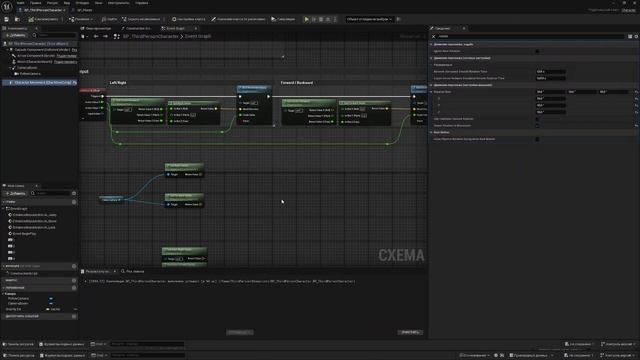Select BP_ThirdPersonCharacter (Self) root component
Screen dimensions: 640x360
click(39, 44)
